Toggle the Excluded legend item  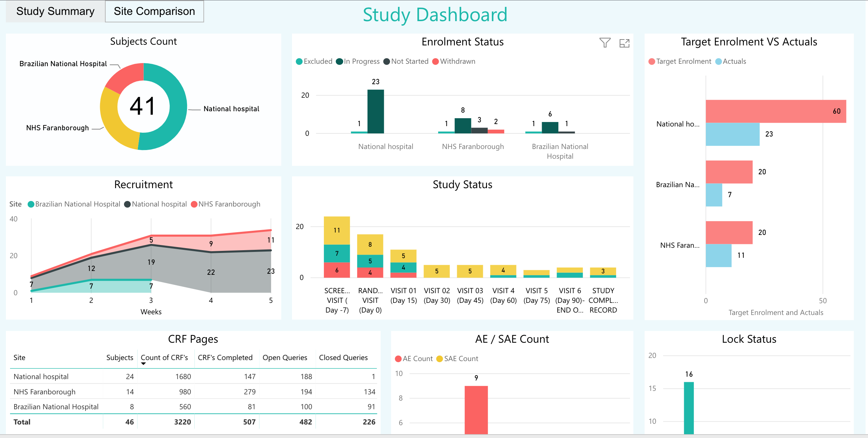(314, 61)
